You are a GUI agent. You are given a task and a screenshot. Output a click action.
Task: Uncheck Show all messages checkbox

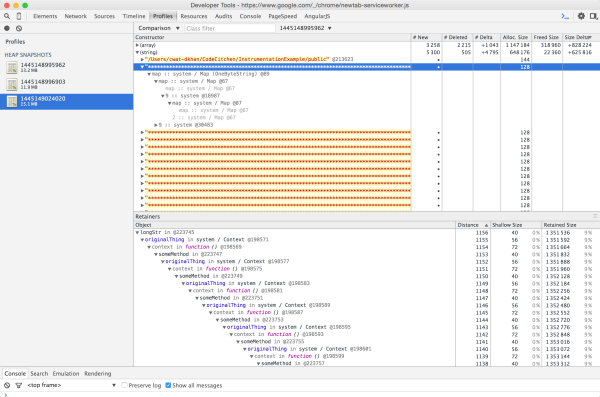[168, 385]
